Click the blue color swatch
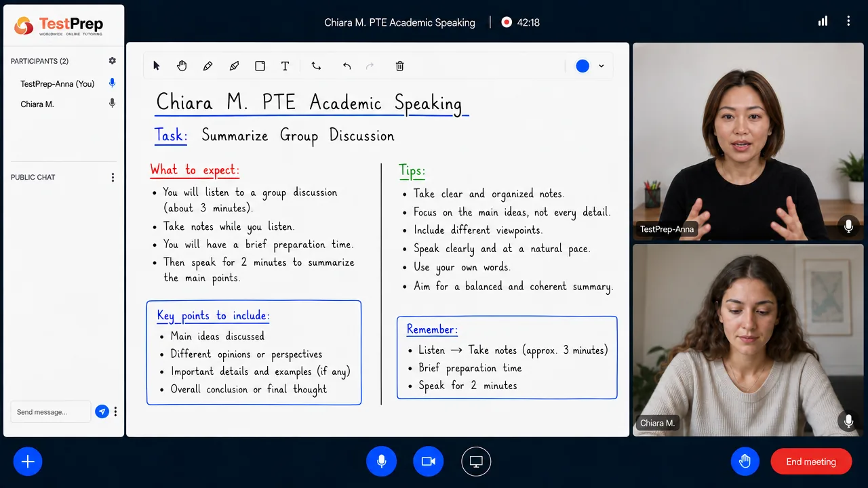The height and width of the screenshot is (488, 868). click(583, 66)
